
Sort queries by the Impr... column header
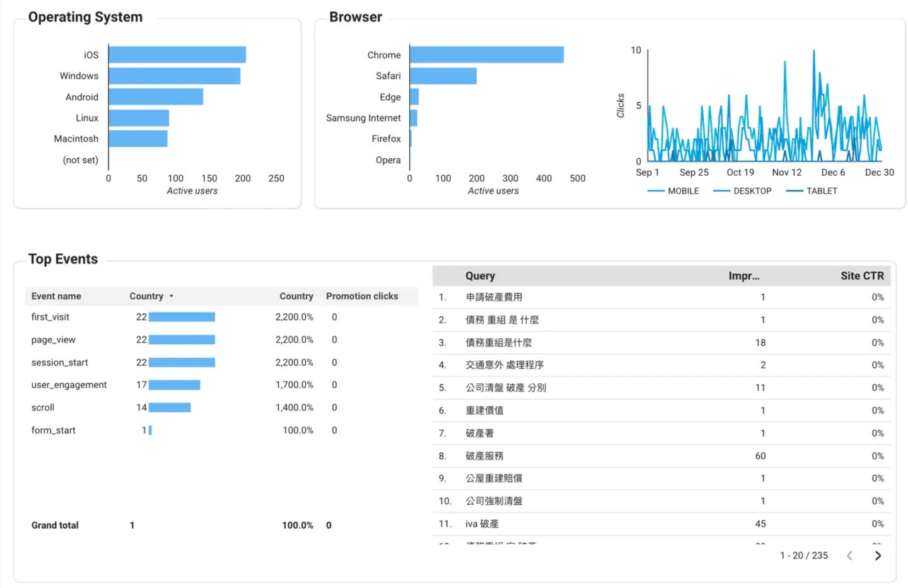[743, 276]
